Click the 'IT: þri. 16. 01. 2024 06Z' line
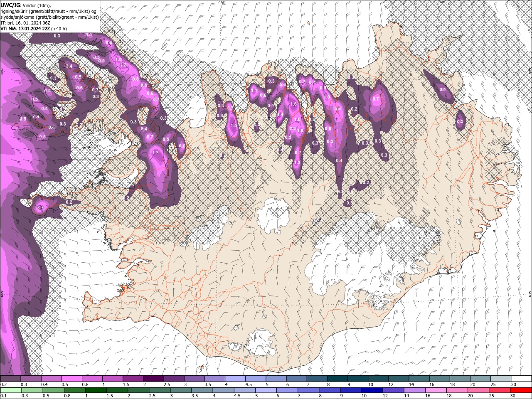This screenshot has width=532, height=399. 25,22
